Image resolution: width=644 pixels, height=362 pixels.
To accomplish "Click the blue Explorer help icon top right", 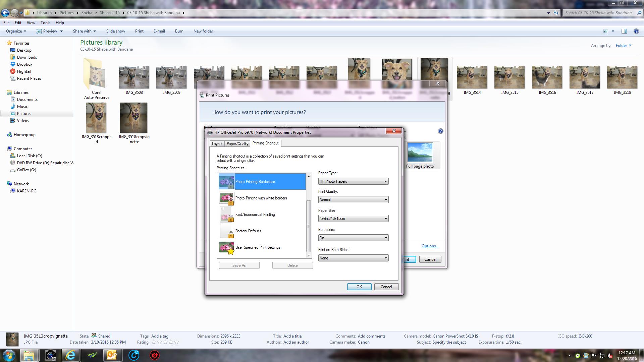I will [636, 31].
